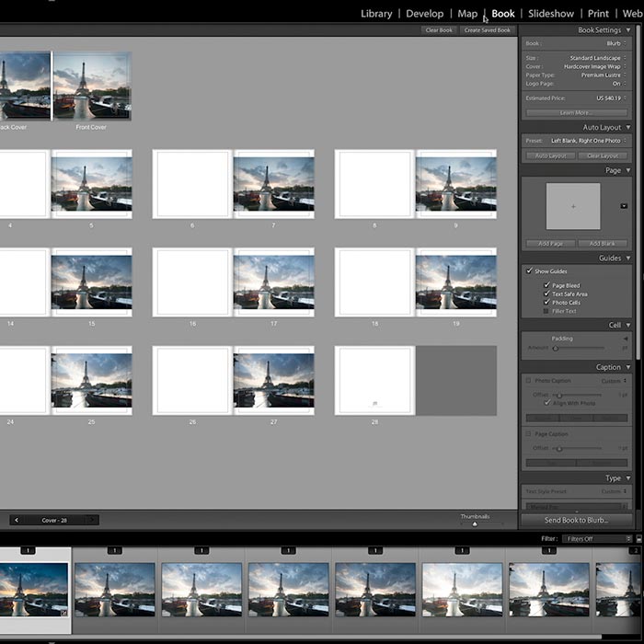Image resolution: width=644 pixels, height=644 pixels.
Task: Collapse the Guides panel
Action: (628, 258)
